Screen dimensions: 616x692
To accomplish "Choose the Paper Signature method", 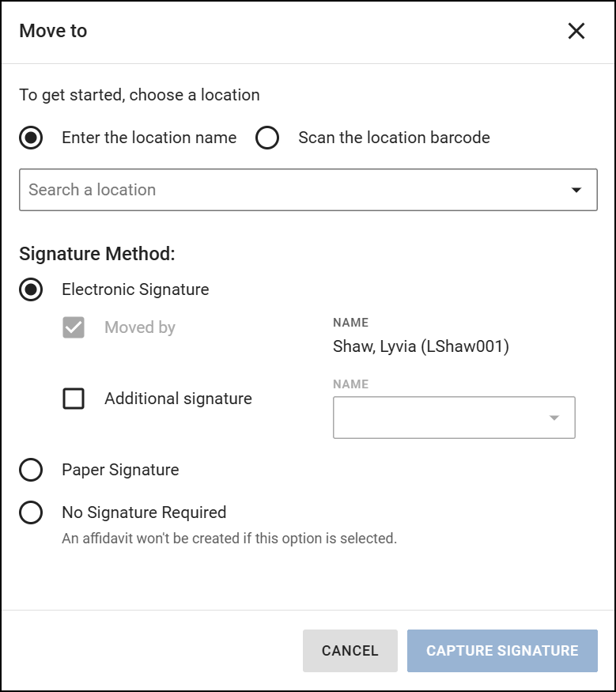I will (x=31, y=470).
